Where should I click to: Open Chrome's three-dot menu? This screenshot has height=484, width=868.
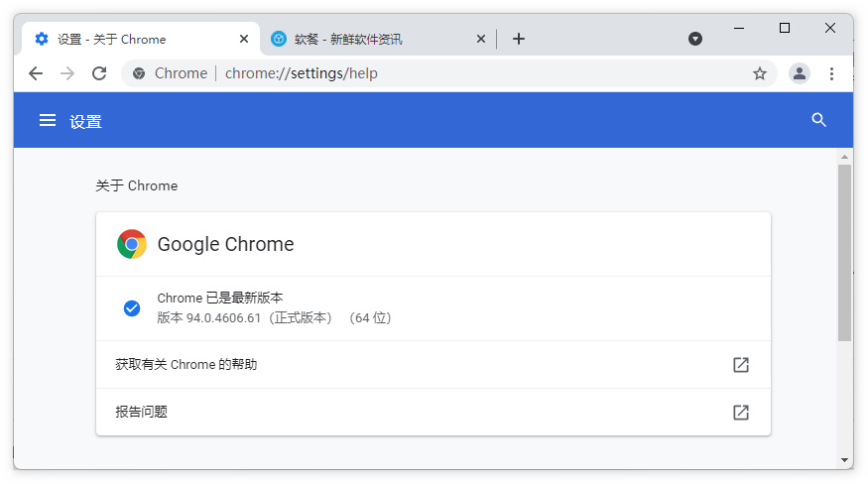point(831,73)
